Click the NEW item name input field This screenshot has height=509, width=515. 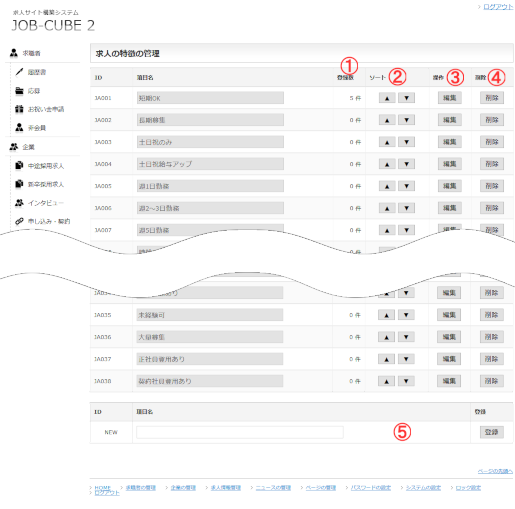240,432
